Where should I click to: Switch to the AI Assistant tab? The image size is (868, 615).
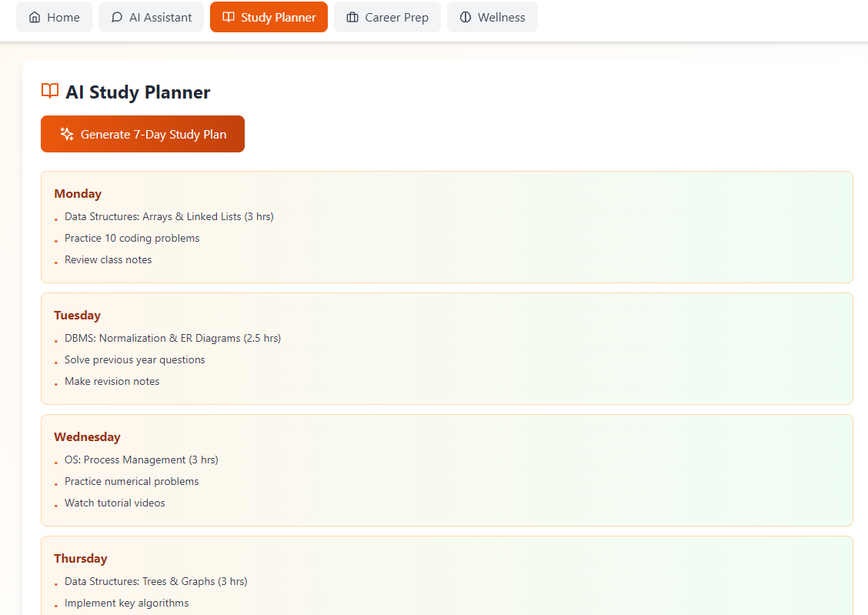[151, 17]
